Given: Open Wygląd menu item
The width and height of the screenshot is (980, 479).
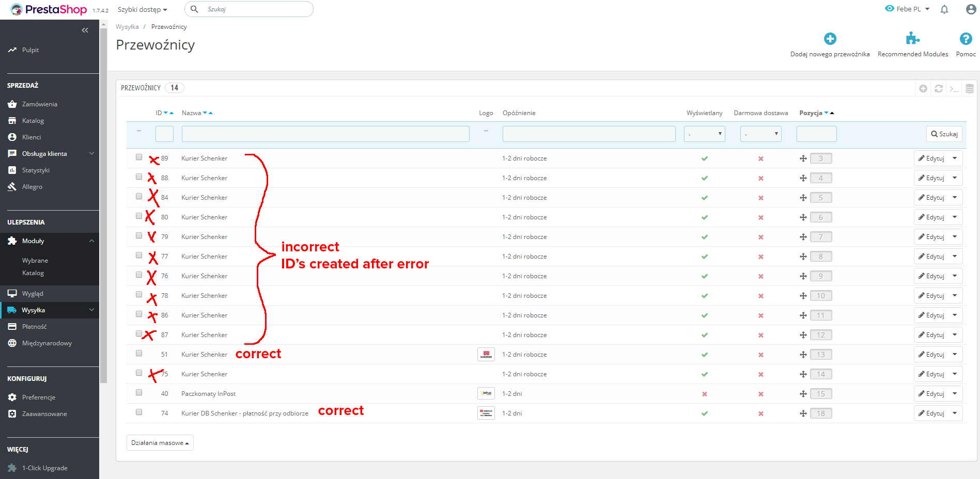Looking at the screenshot, I should pyautogui.click(x=33, y=294).
